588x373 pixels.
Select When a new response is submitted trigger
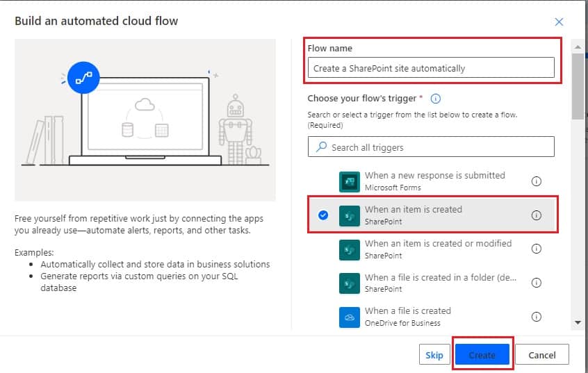click(x=431, y=181)
